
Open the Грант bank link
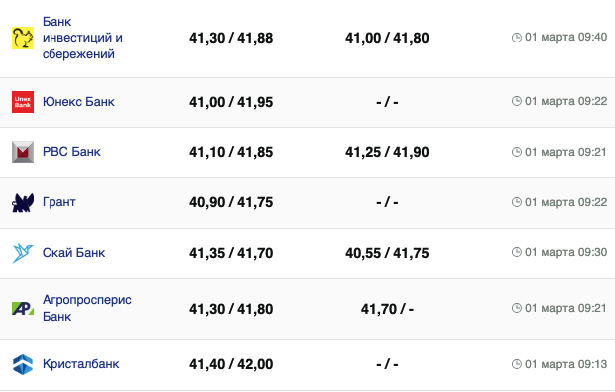[x=59, y=202]
